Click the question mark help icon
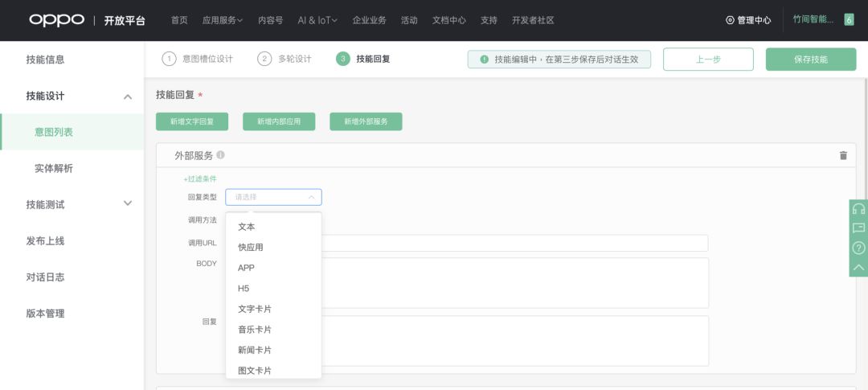 (858, 248)
